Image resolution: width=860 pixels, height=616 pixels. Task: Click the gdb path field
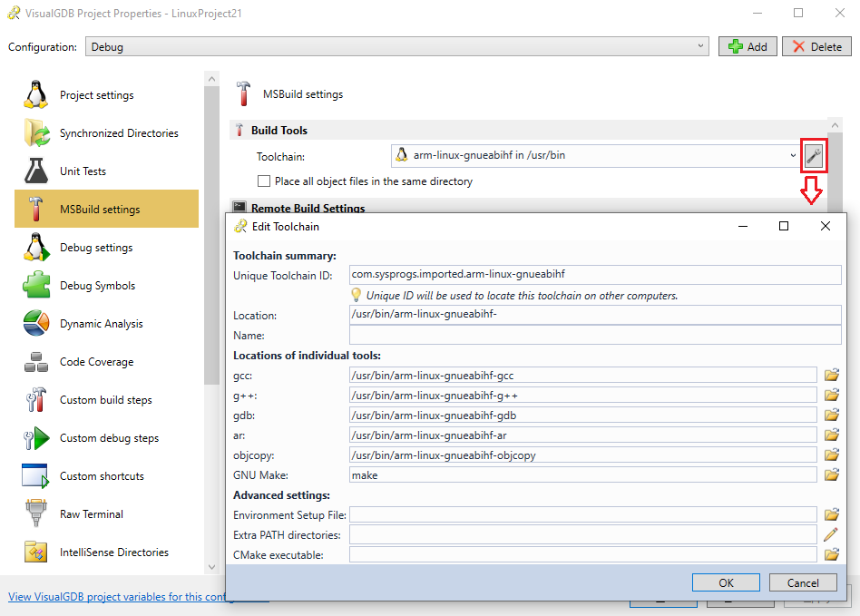pyautogui.click(x=583, y=415)
